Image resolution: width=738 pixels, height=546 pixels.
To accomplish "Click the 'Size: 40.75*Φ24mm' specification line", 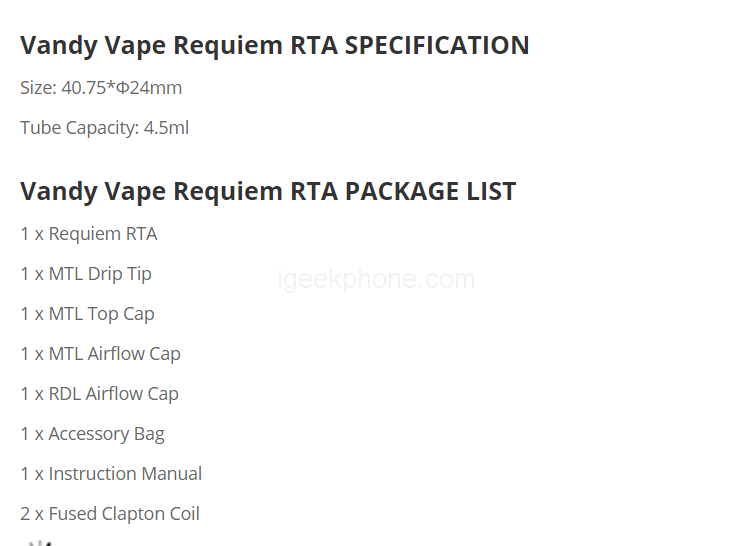I will click(101, 88).
